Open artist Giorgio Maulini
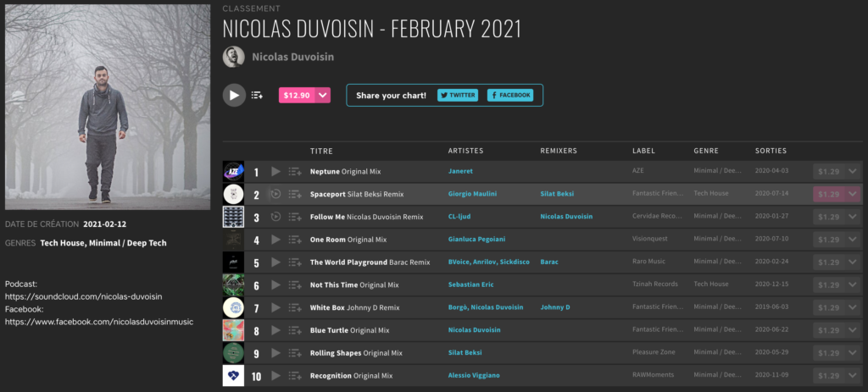 click(471, 194)
